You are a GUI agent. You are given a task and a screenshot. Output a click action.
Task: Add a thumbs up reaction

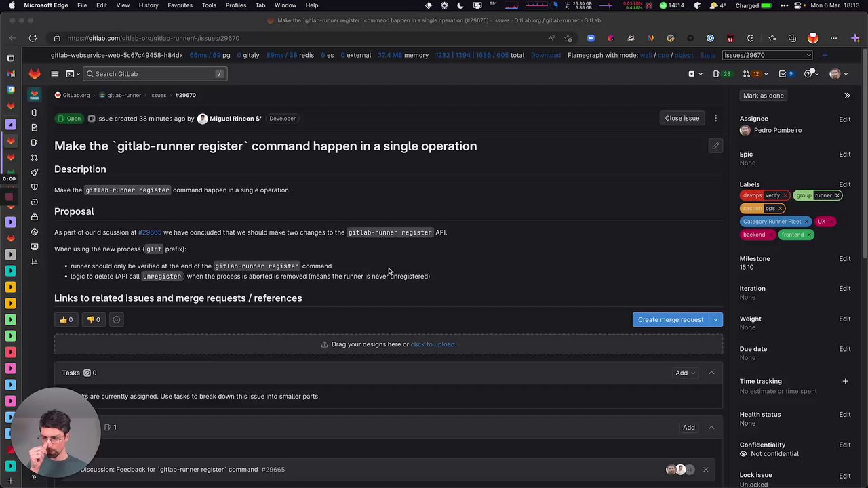click(x=66, y=319)
